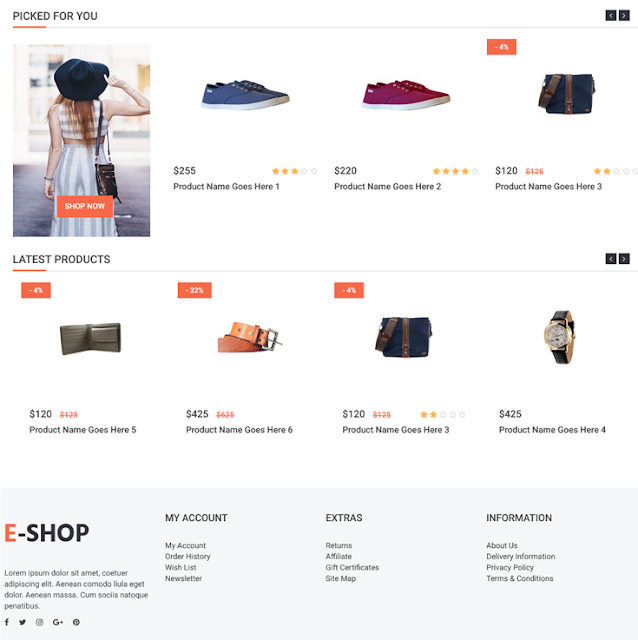This screenshot has height=640, width=638.
Task: Open the Google Plus icon
Action: coord(58,622)
